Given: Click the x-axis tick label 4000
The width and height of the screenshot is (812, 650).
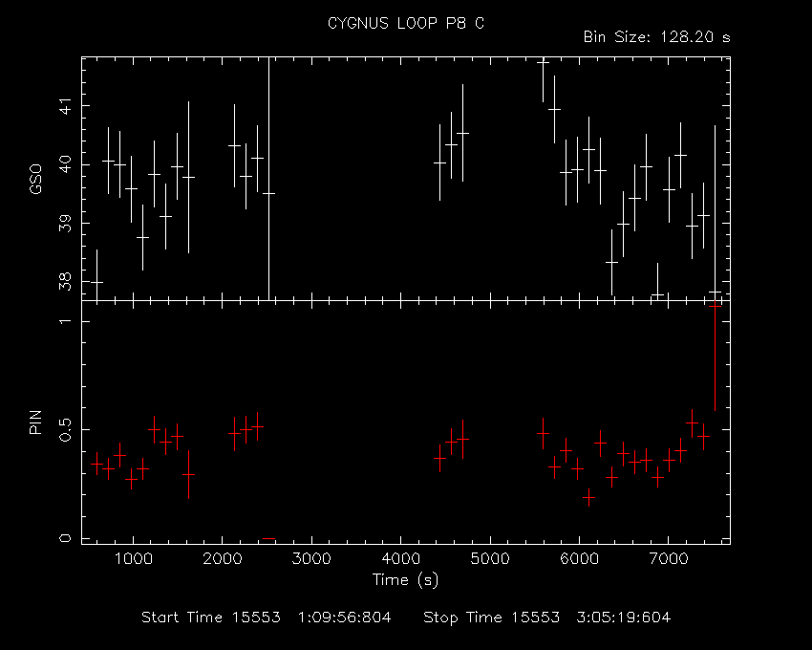Looking at the screenshot, I should pyautogui.click(x=400, y=559).
